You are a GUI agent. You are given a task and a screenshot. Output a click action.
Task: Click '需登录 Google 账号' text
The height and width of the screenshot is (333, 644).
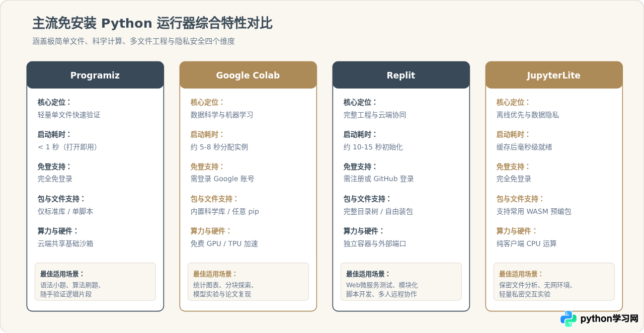pos(222,179)
